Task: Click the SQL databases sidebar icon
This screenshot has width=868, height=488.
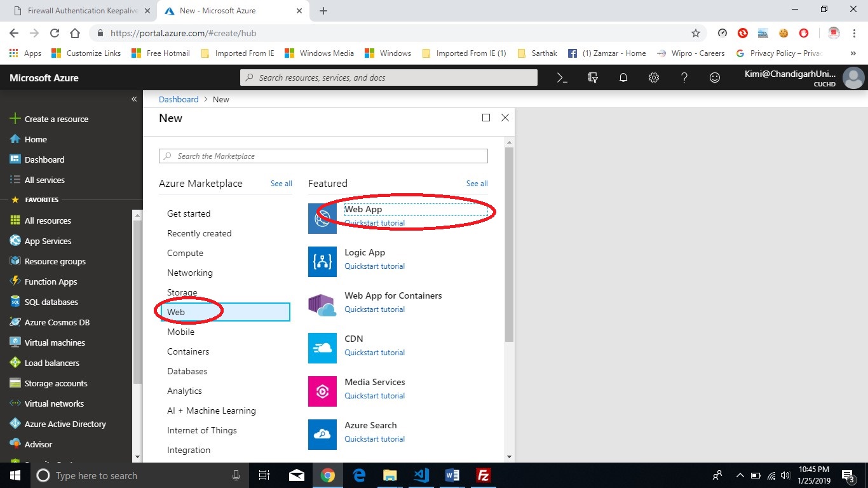Action: (x=15, y=302)
